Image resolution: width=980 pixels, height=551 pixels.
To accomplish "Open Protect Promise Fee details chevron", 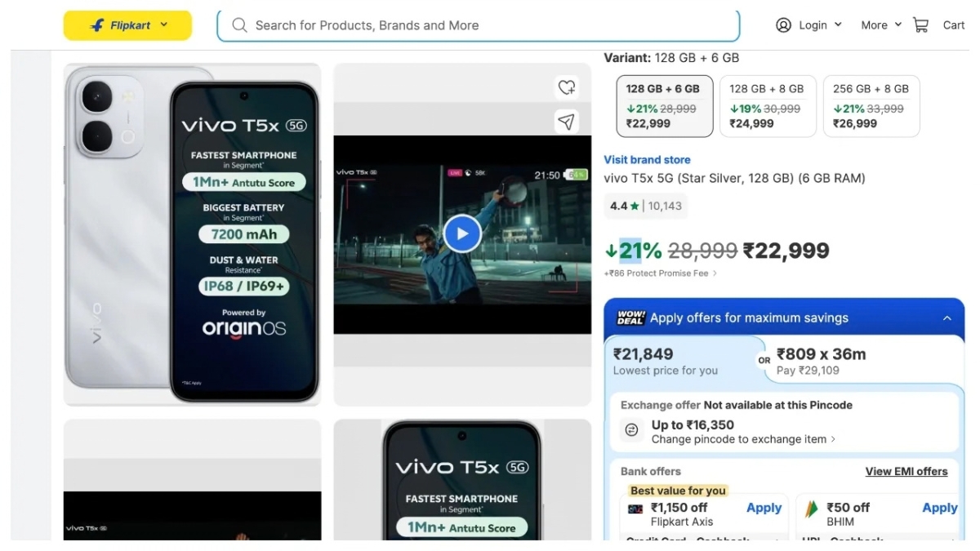I will click(x=715, y=273).
